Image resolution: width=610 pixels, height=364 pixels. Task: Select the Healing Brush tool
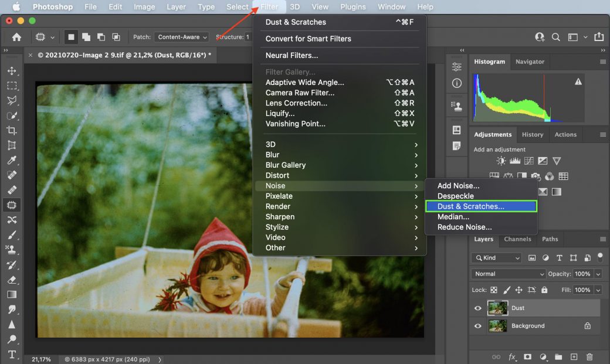pyautogui.click(x=13, y=190)
